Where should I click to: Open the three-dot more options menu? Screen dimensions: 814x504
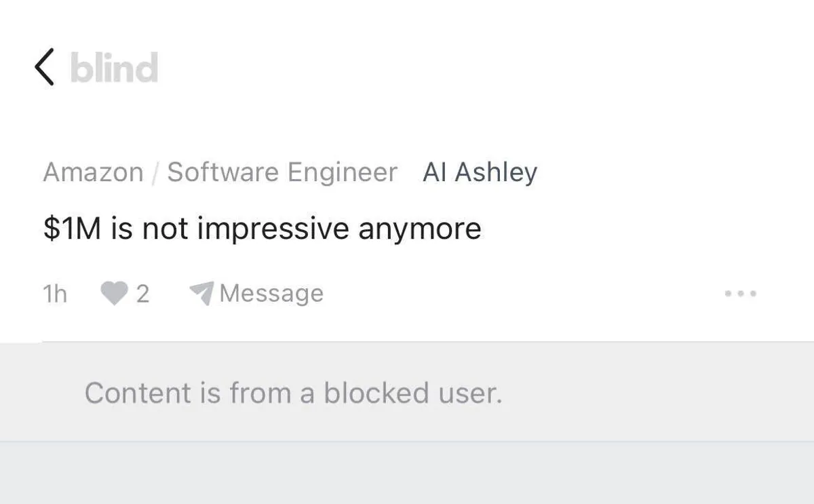740,294
